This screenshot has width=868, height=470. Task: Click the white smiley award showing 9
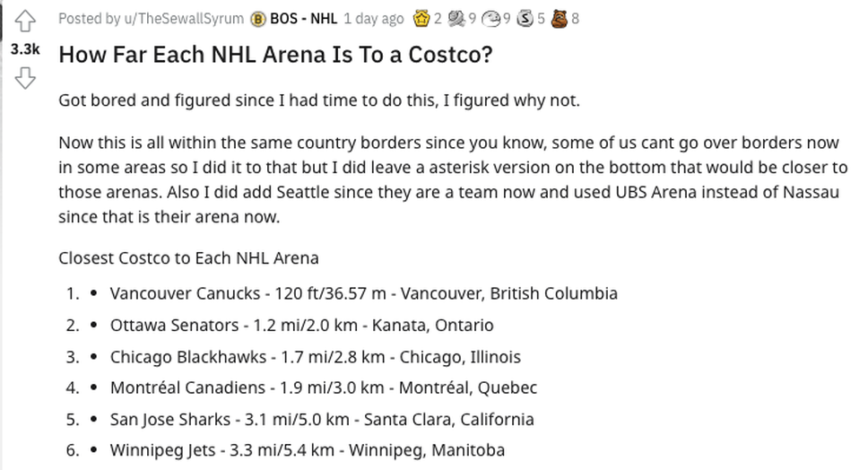point(490,18)
